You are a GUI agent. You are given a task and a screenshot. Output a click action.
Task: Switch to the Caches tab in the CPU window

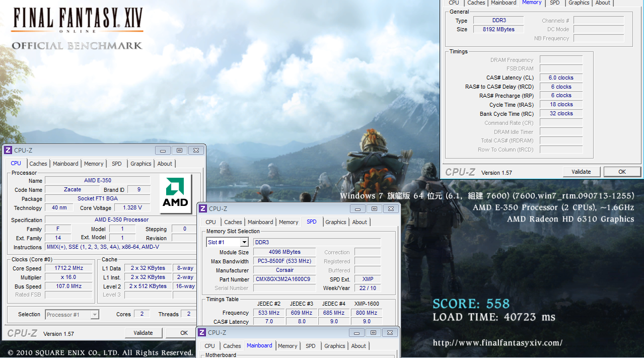point(38,164)
